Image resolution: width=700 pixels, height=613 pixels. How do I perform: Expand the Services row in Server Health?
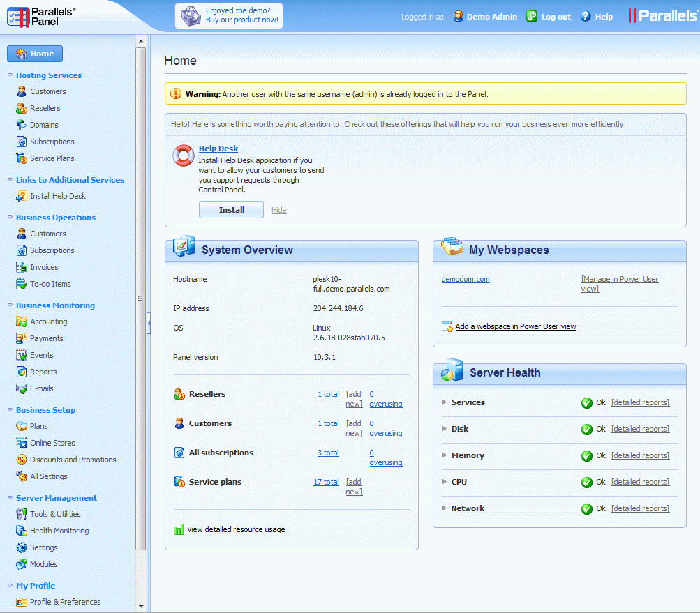(445, 402)
